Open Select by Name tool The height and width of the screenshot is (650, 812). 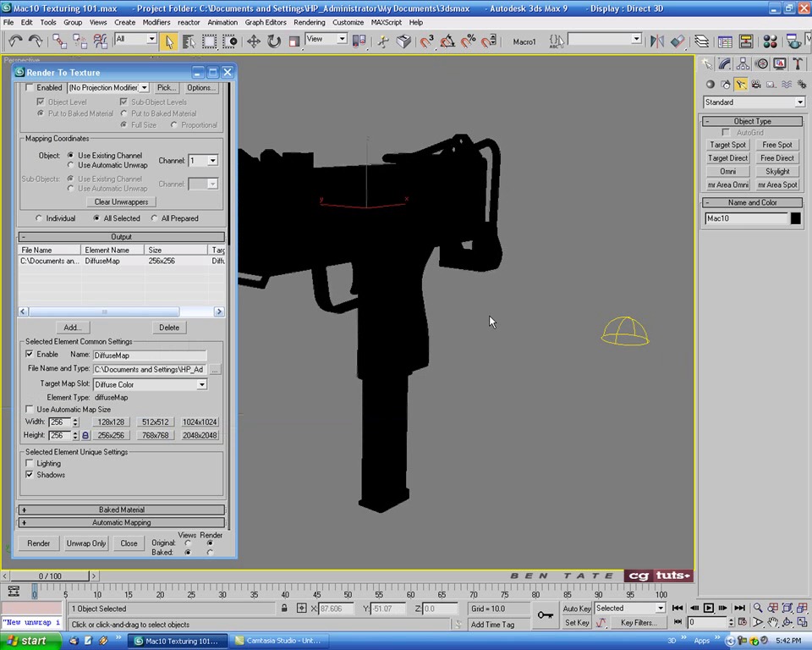click(x=189, y=41)
